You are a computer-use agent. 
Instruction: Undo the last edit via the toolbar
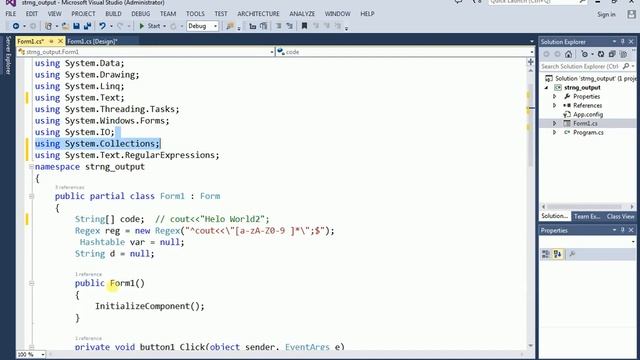(x=102, y=26)
